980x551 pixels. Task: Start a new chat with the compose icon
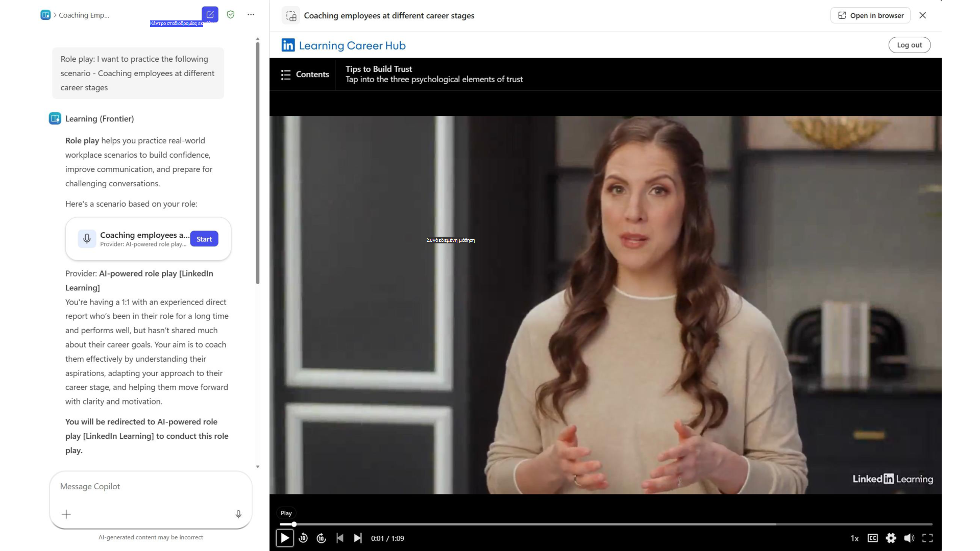pos(210,14)
